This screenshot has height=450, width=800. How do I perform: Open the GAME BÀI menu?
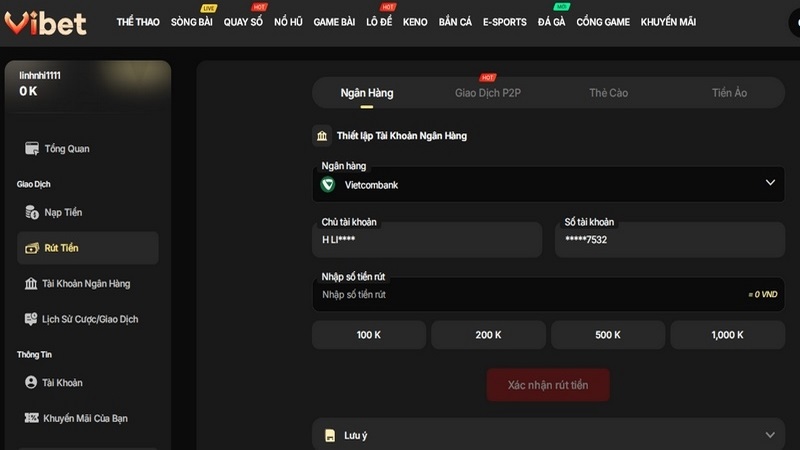(334, 22)
